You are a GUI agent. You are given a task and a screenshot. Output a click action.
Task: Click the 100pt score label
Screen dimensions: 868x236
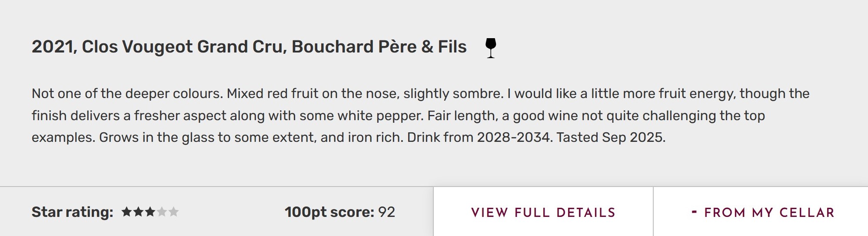[x=329, y=212]
